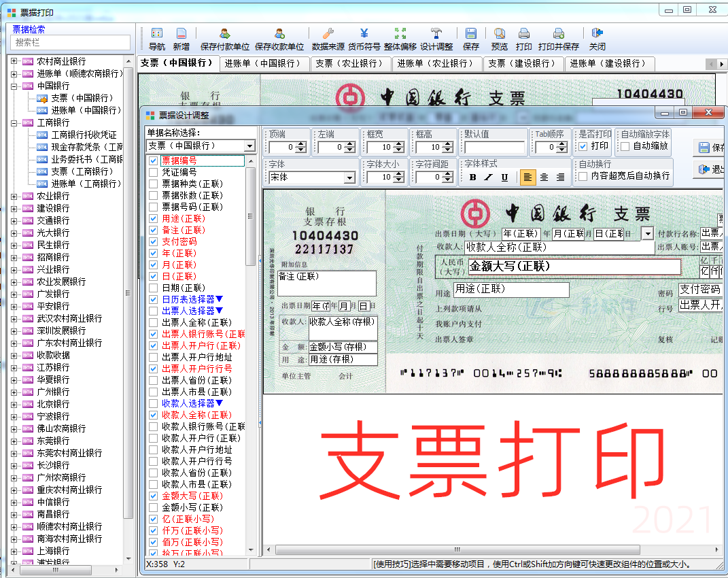Expand 建设银行 tree node
Viewport: 728px width, 578px height.
point(14,208)
